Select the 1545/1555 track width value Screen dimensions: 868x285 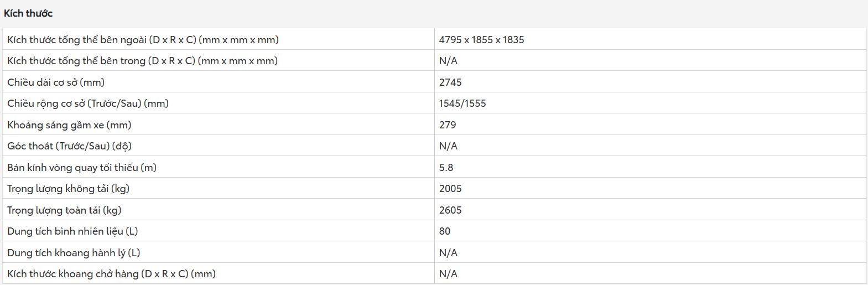click(462, 103)
